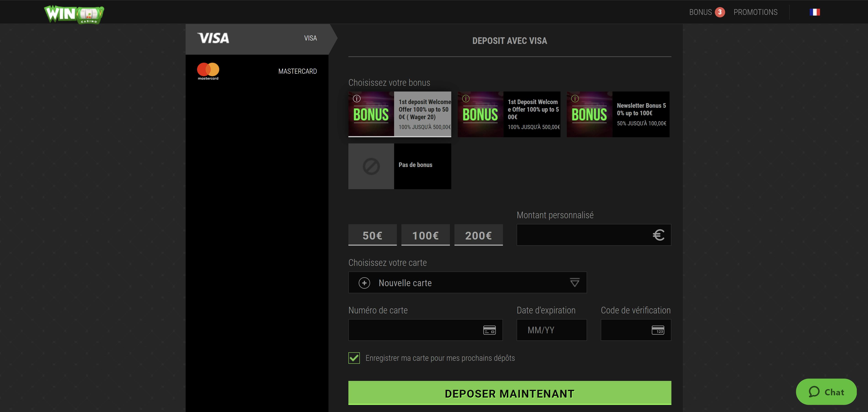
Task: Open the Nouvelle carte card dropdown
Action: click(467, 283)
